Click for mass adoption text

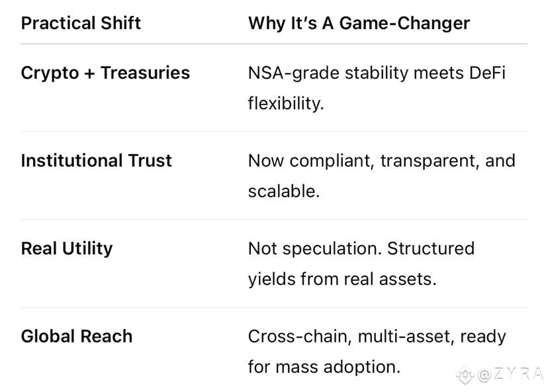(324, 367)
